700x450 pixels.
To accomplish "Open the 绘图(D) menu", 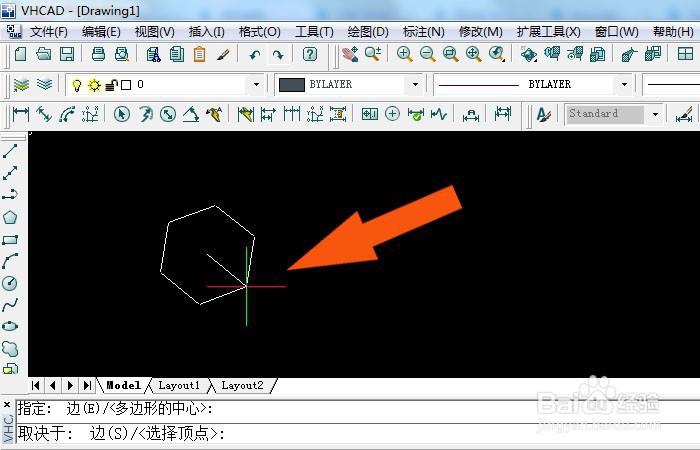I will [x=368, y=32].
